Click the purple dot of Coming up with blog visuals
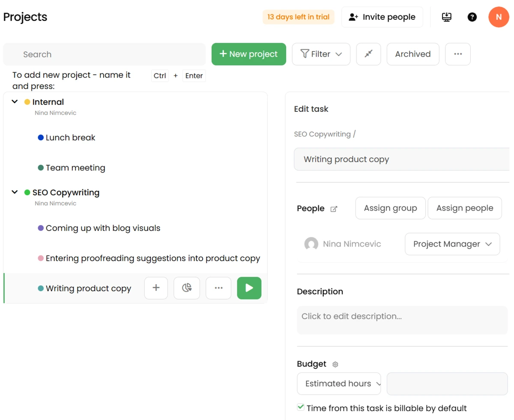This screenshot has height=420, width=514. pos(41,228)
